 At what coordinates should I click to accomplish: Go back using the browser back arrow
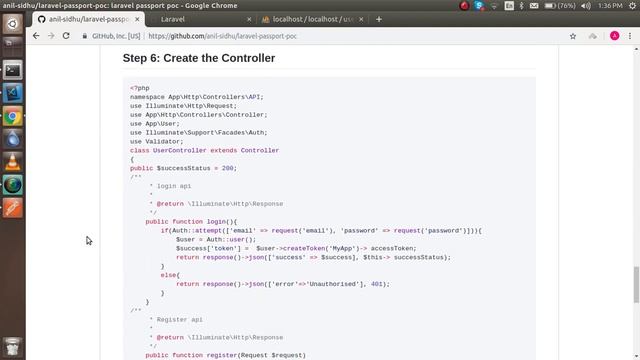tap(36, 36)
